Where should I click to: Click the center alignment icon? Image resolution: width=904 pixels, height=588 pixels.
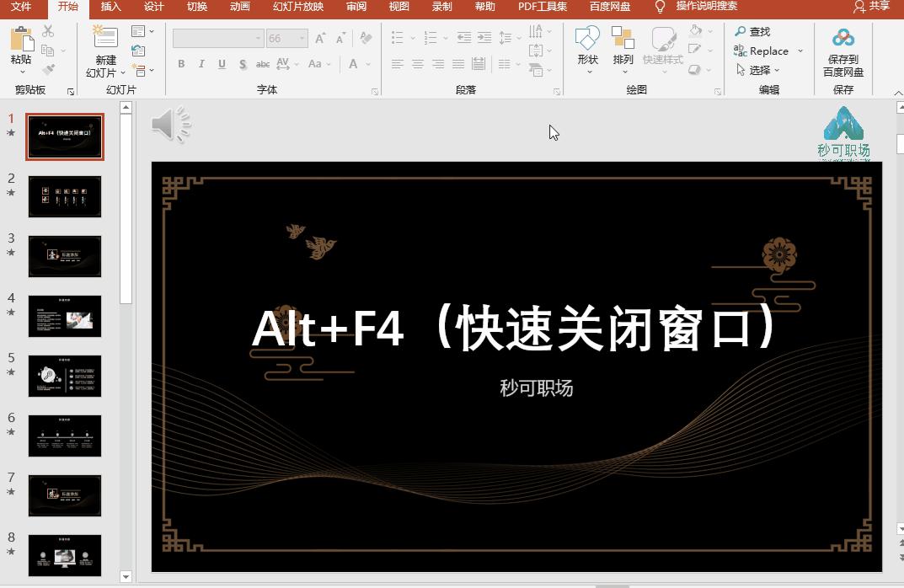point(417,64)
